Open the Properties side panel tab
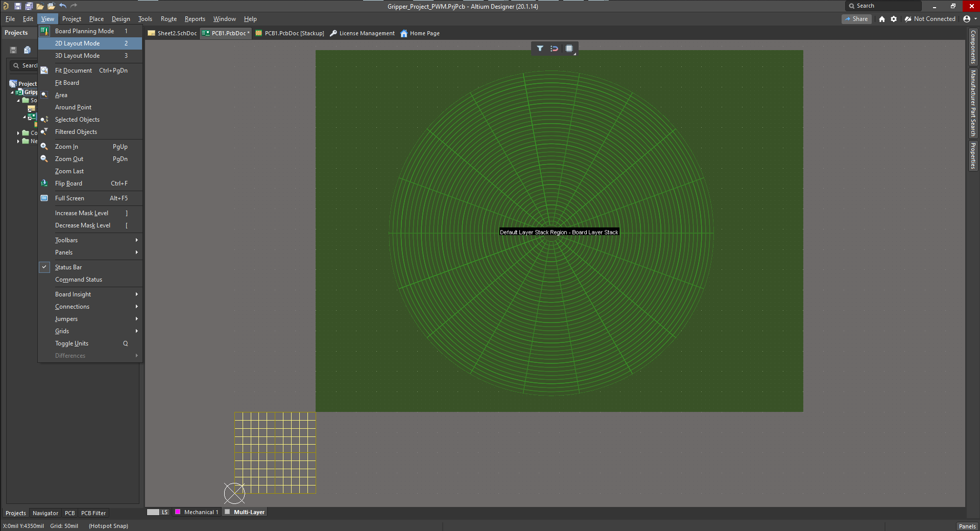This screenshot has height=531, width=980. [x=973, y=156]
